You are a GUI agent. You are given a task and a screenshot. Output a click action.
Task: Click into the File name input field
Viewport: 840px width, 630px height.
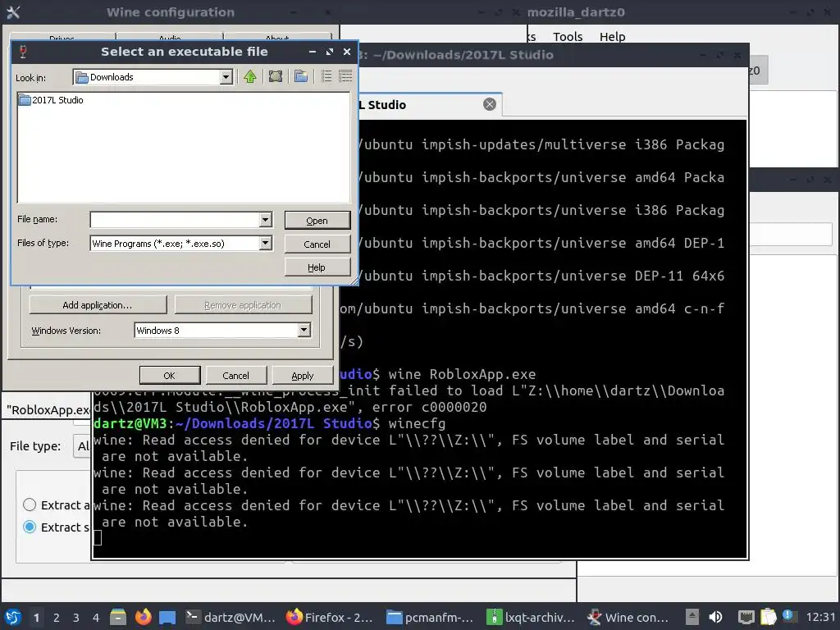(x=176, y=220)
